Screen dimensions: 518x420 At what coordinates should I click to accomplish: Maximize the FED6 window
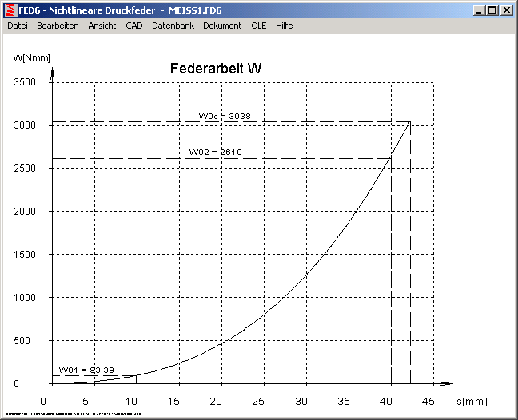tap(492, 10)
